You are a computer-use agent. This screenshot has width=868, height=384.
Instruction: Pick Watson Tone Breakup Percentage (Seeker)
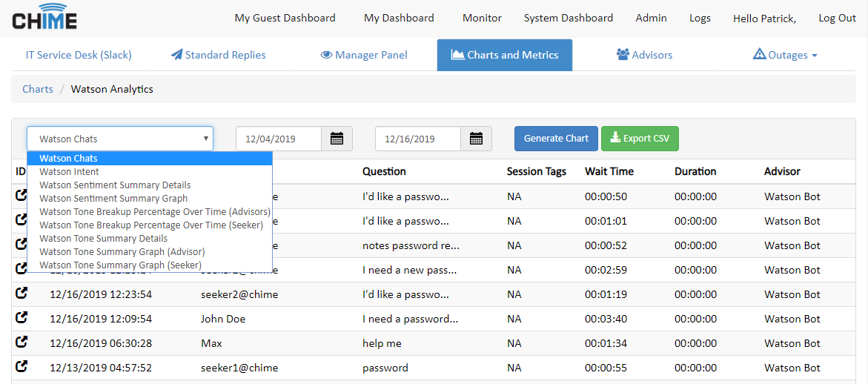pos(150,225)
